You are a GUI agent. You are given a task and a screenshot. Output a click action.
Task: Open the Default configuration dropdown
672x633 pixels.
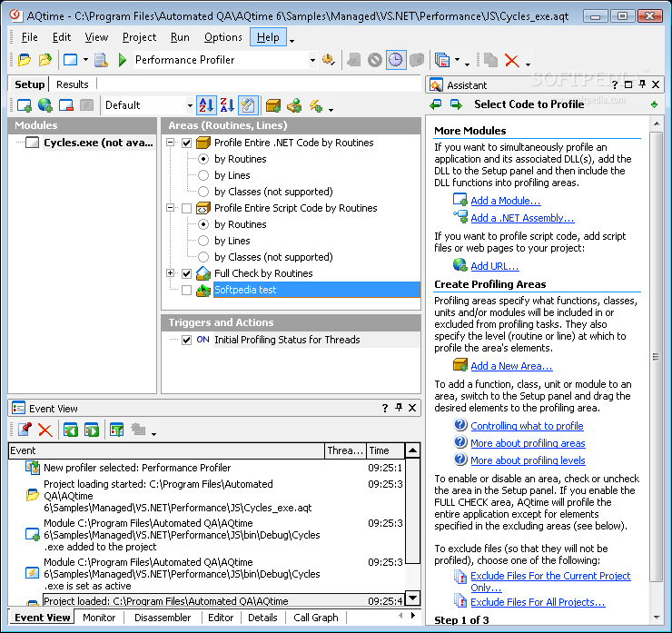(190, 105)
